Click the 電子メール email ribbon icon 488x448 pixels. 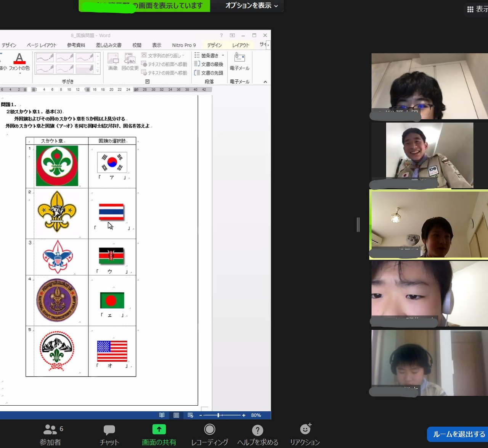(239, 61)
